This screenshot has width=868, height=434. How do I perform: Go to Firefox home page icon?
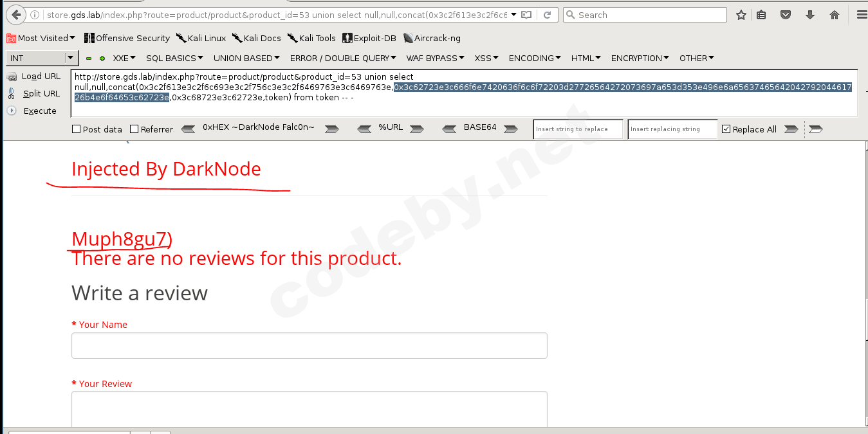pyautogui.click(x=835, y=15)
